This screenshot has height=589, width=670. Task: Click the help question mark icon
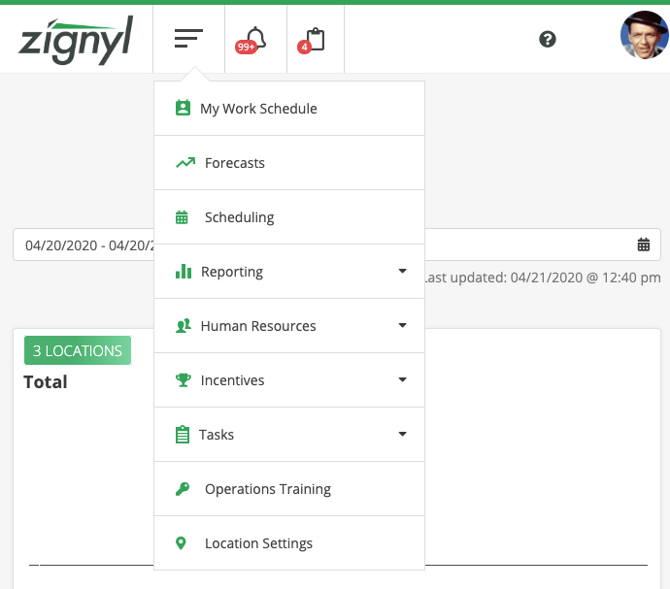[547, 39]
